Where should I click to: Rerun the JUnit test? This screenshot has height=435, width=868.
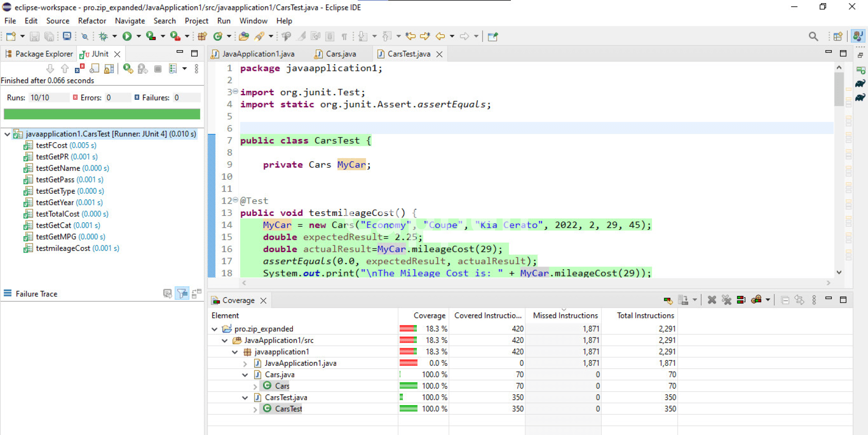pos(128,69)
